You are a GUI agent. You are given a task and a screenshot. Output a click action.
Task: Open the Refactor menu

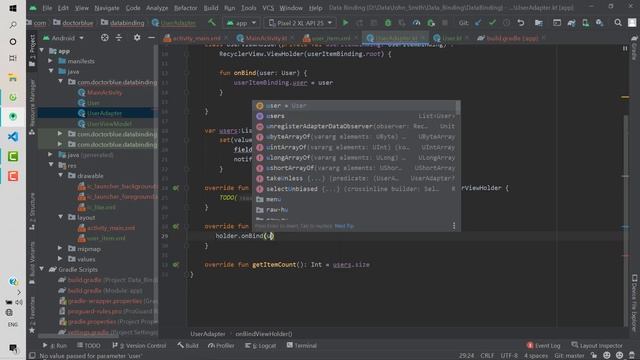185,8
